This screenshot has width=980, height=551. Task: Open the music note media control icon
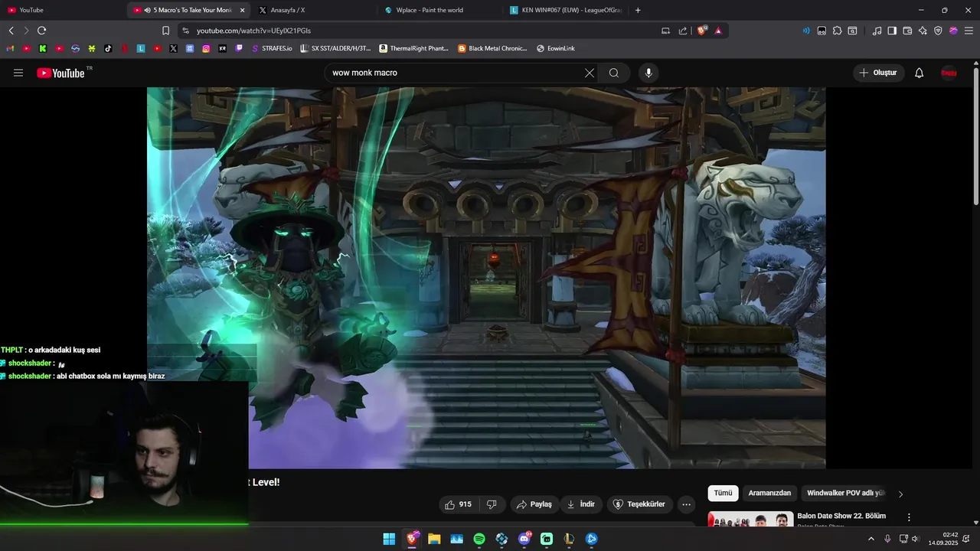877,31
